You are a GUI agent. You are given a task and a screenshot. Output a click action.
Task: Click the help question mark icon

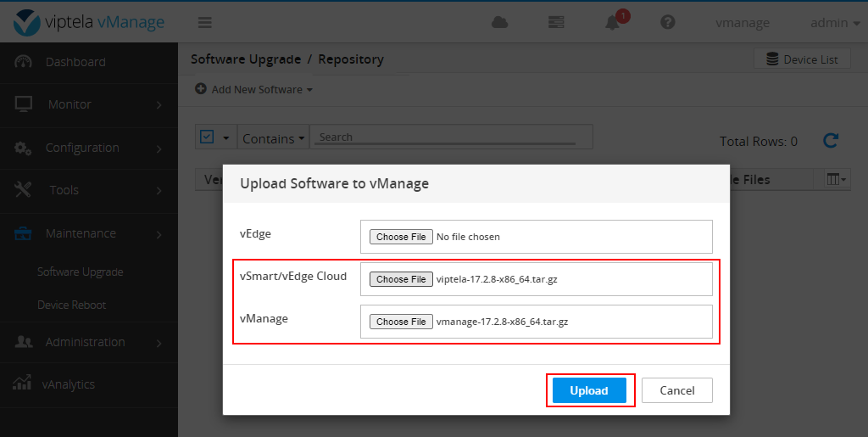coord(668,23)
